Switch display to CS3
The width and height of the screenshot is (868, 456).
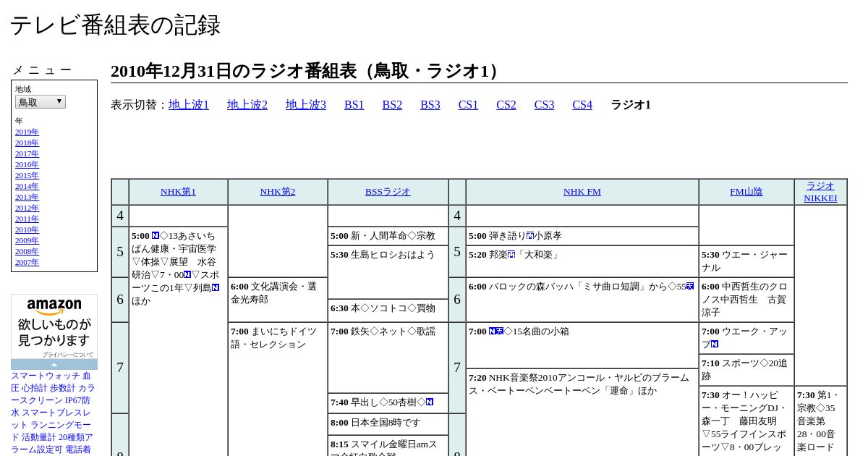(x=544, y=105)
